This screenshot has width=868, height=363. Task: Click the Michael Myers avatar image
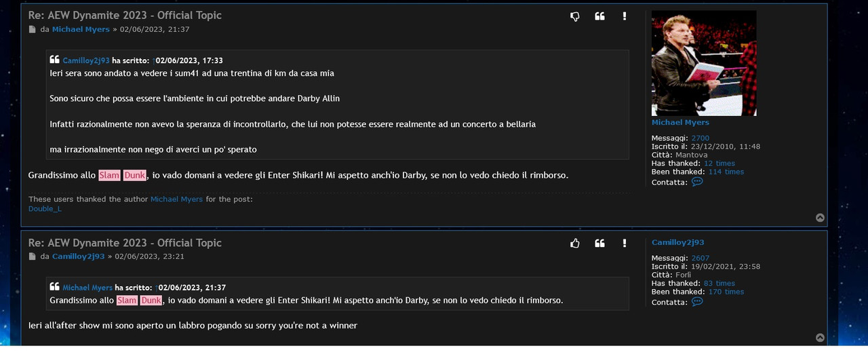pyautogui.click(x=704, y=63)
